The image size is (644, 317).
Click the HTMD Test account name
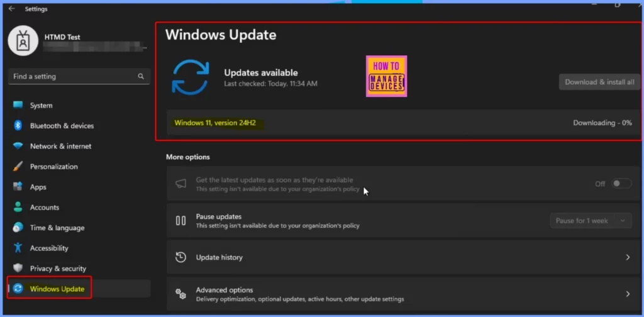click(x=62, y=37)
